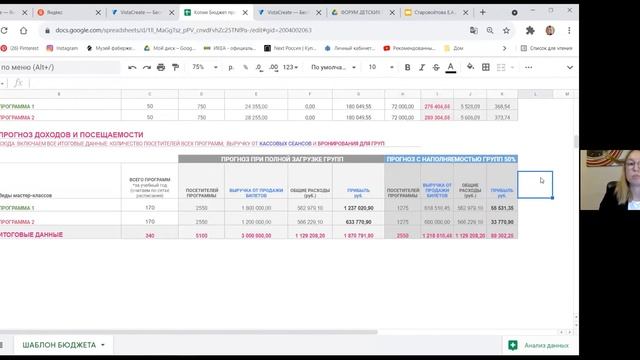The height and width of the screenshot is (360, 640).
Task: Open the Chrome profile avatar
Action: pos(550,30)
